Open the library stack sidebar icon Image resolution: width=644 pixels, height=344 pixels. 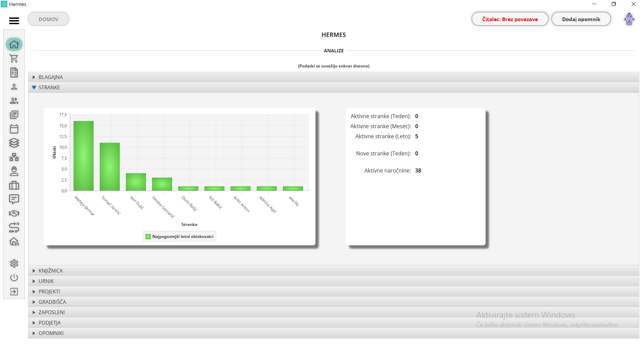pyautogui.click(x=14, y=115)
